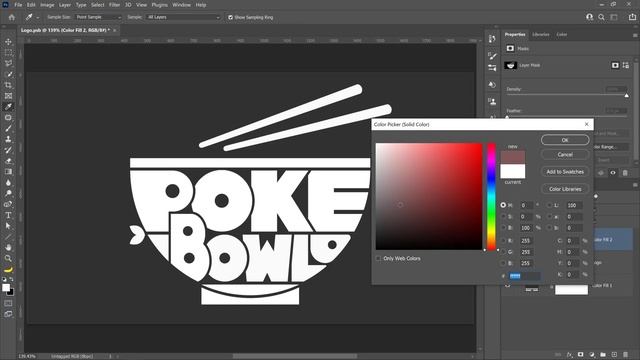Click the R value field showing 255
Image resolution: width=640 pixels, height=360 pixels.
coord(527,241)
